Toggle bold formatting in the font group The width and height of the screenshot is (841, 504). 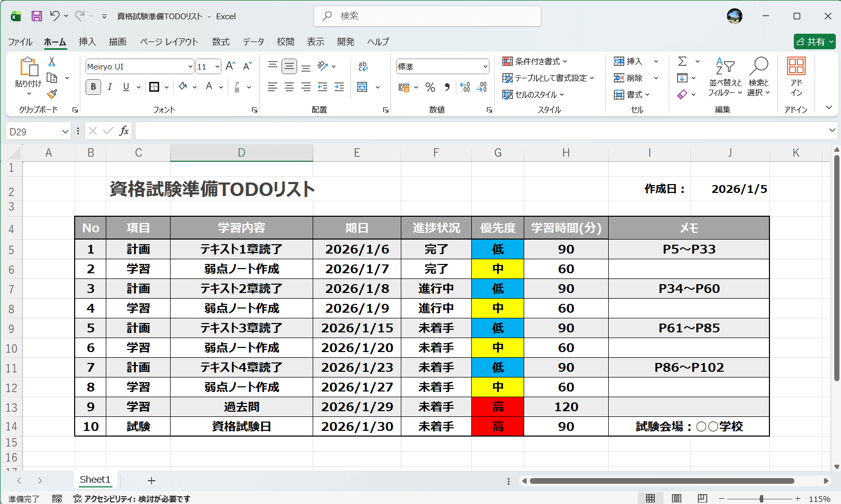[93, 87]
